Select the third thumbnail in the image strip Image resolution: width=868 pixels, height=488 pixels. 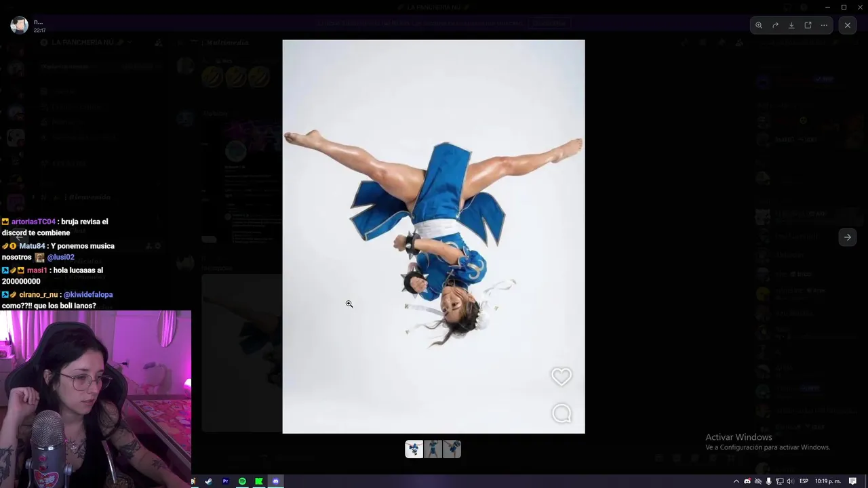pyautogui.click(x=452, y=449)
